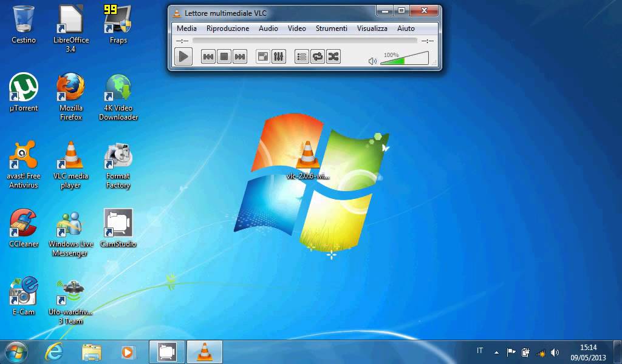Image resolution: width=622 pixels, height=364 pixels.
Task: Select the vlc-2.0.6 installer file on desktop
Action: (x=308, y=160)
